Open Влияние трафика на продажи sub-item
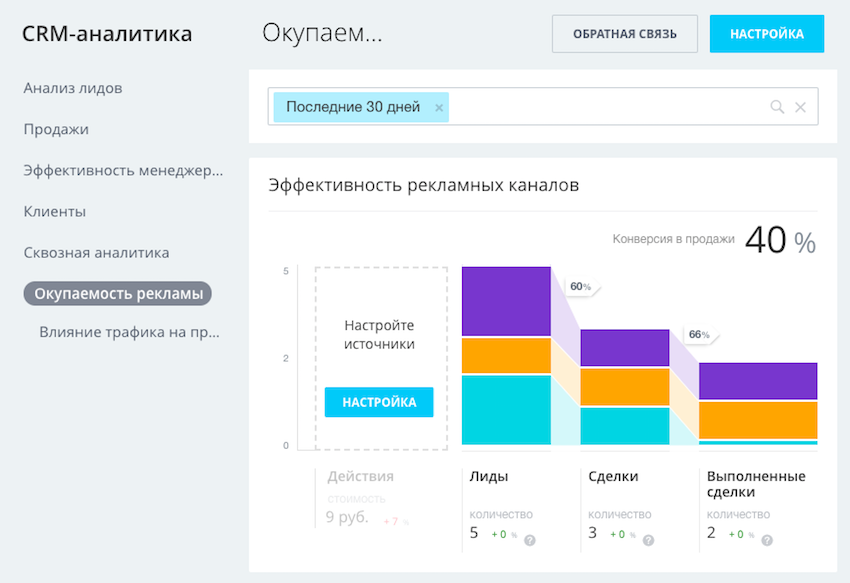The width and height of the screenshot is (850, 583). (x=129, y=332)
